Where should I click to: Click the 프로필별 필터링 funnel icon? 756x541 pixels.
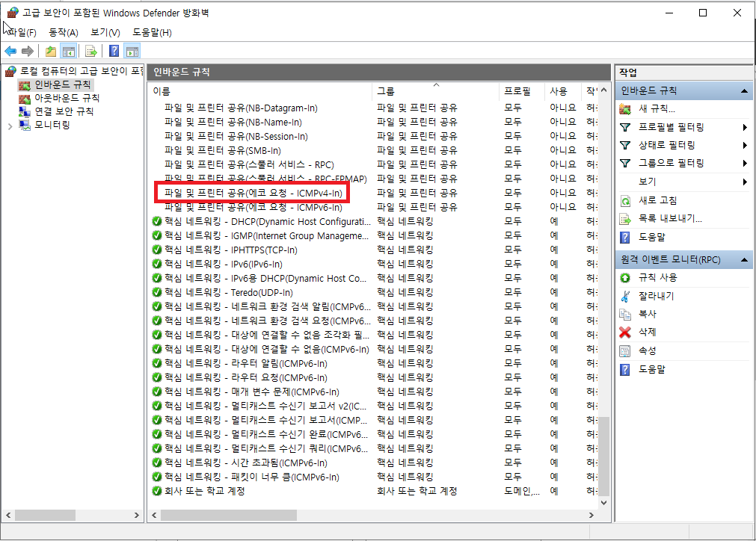(x=625, y=127)
